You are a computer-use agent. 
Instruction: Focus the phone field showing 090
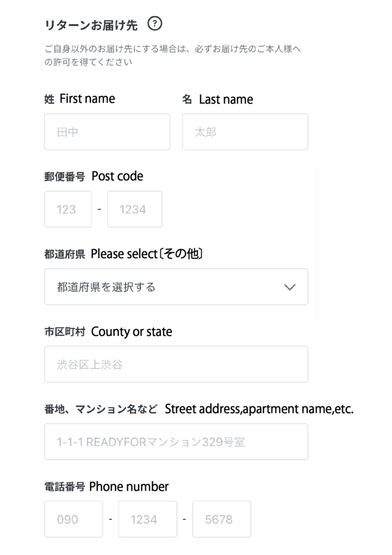[73, 519]
